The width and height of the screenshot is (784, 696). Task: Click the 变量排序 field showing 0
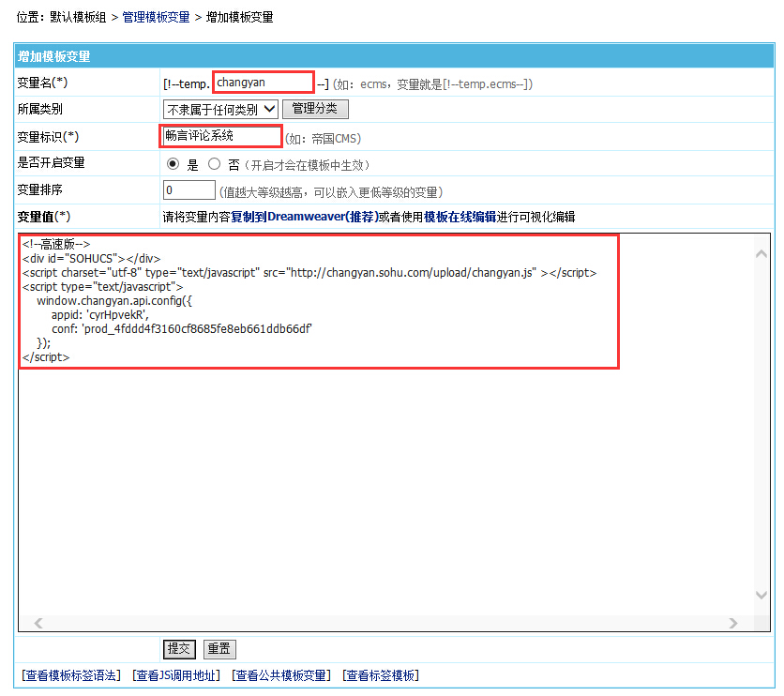pos(189,190)
